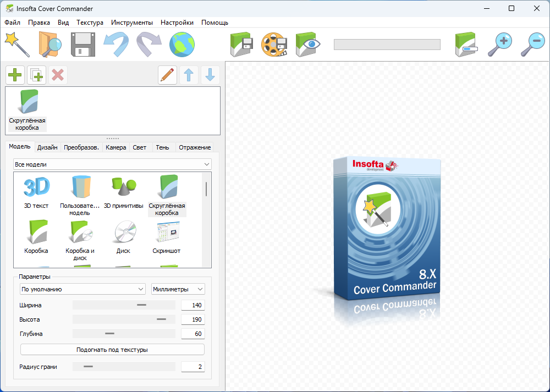Zoom in with the plus magnifier
This screenshot has width=550, height=392.
[x=499, y=44]
